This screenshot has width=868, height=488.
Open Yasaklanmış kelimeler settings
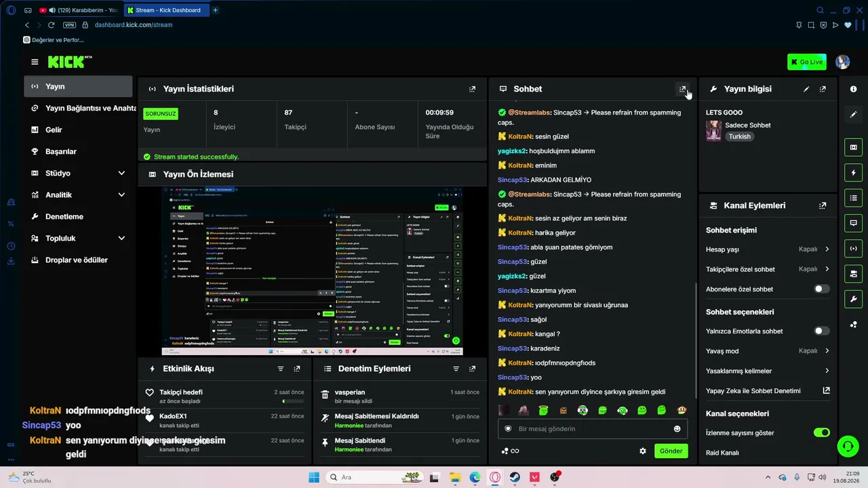[x=768, y=371]
